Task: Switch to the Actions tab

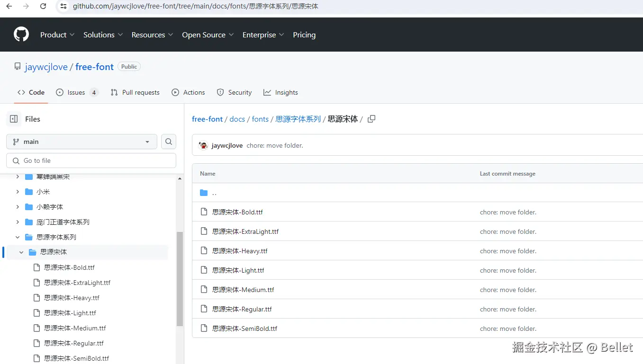Action: 189,92
